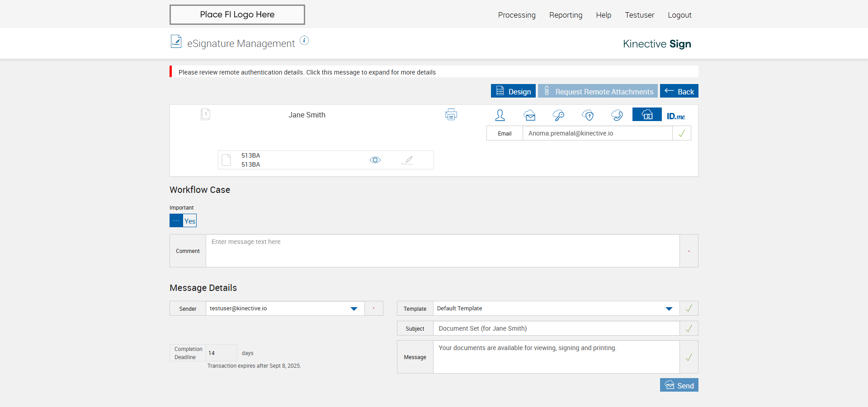Preview document 513BA with eye icon
This screenshot has height=407, width=868.
coord(375,160)
